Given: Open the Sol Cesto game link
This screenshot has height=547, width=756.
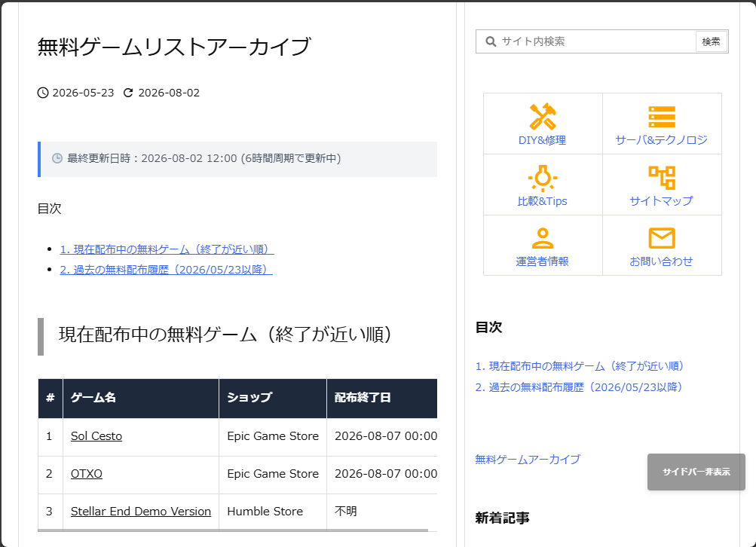Looking at the screenshot, I should (96, 436).
